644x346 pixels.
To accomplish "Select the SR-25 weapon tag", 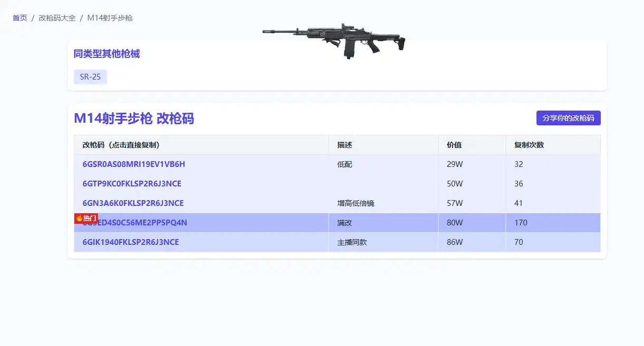I will (x=90, y=77).
